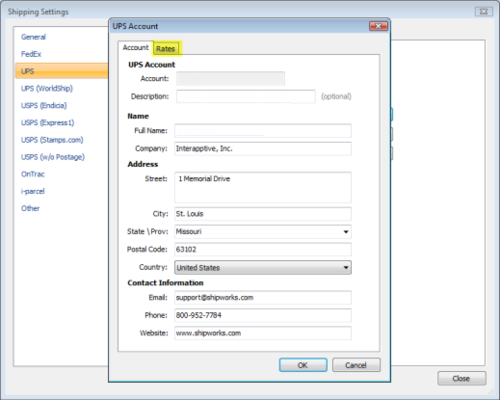The image size is (500, 400).
Task: Select UPS in the carrier list
Action: 62,71
